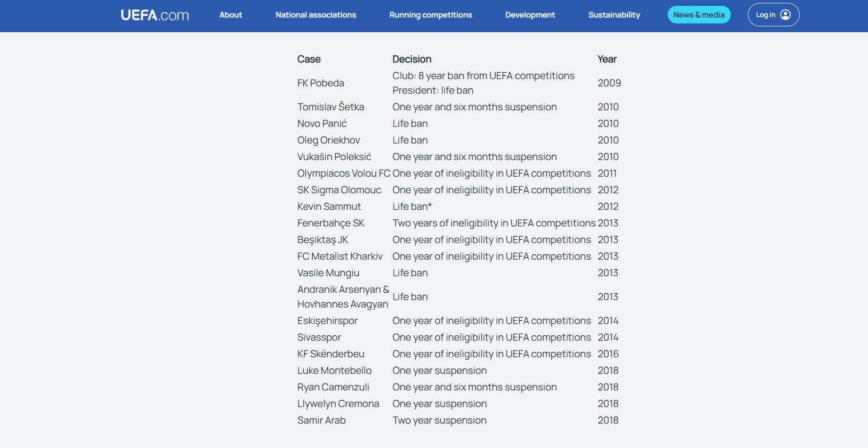The width and height of the screenshot is (868, 448).
Task: Open the Fenerbahçe SK case link
Action: pos(331,223)
